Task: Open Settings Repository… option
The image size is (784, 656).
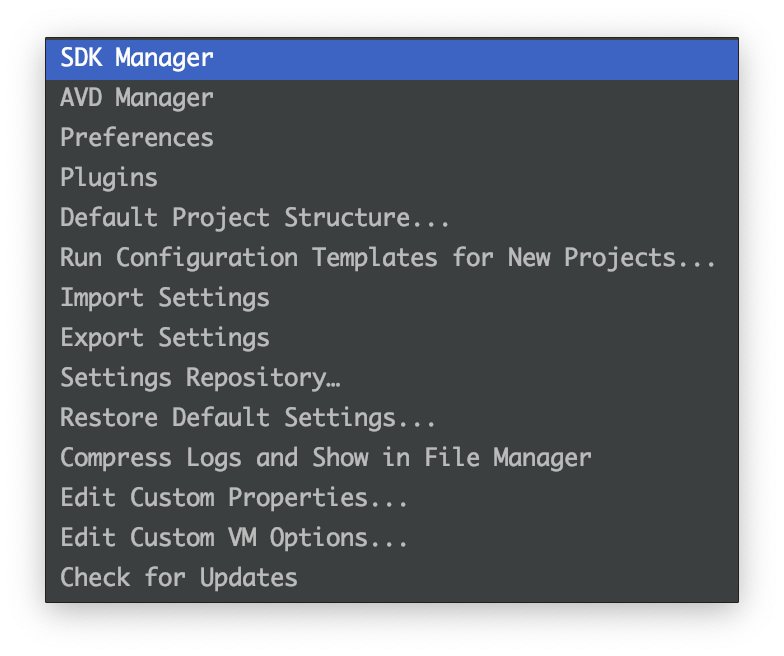Action: coord(392,378)
